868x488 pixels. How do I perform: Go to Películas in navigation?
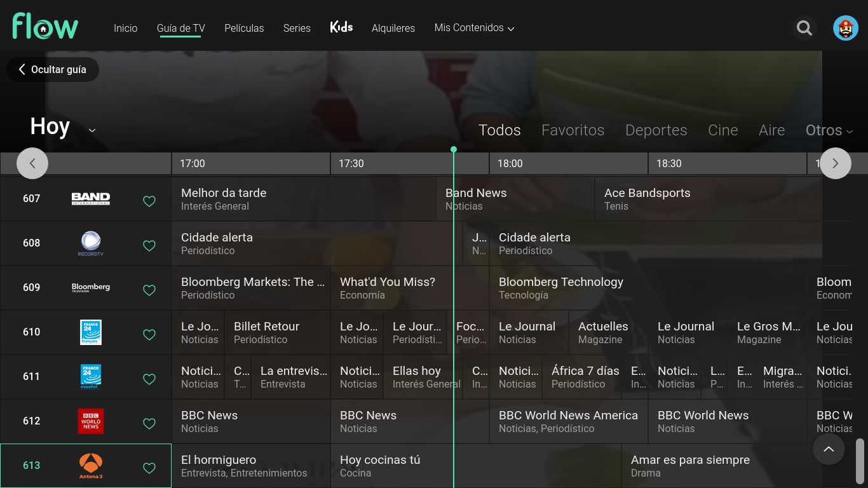244,28
